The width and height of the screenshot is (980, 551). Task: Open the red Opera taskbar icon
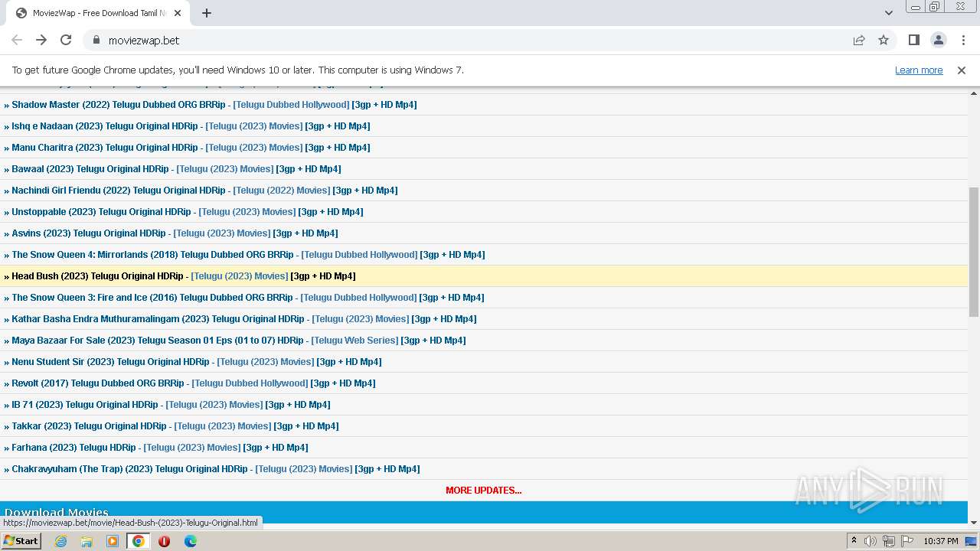point(165,541)
